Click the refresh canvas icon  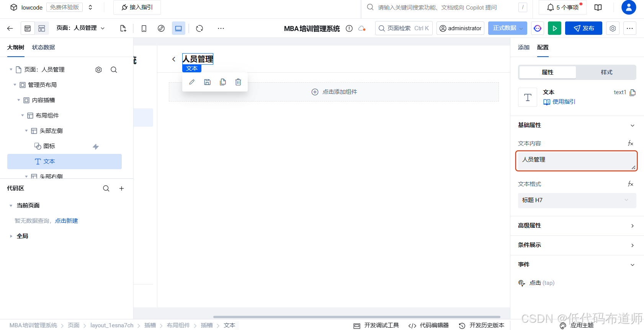(199, 28)
